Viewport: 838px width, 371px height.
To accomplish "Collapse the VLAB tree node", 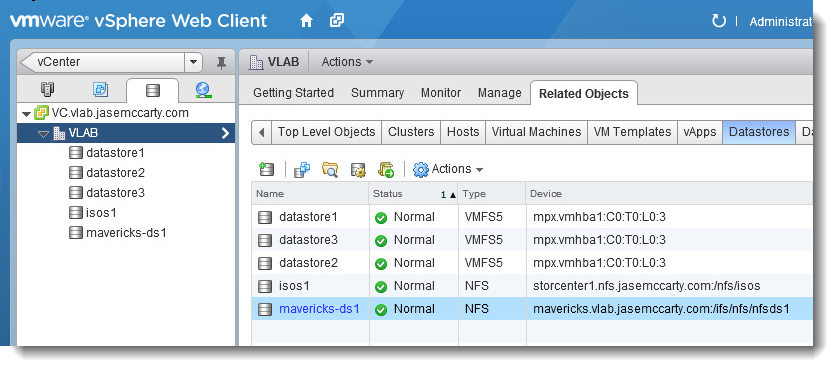I will click(x=44, y=134).
